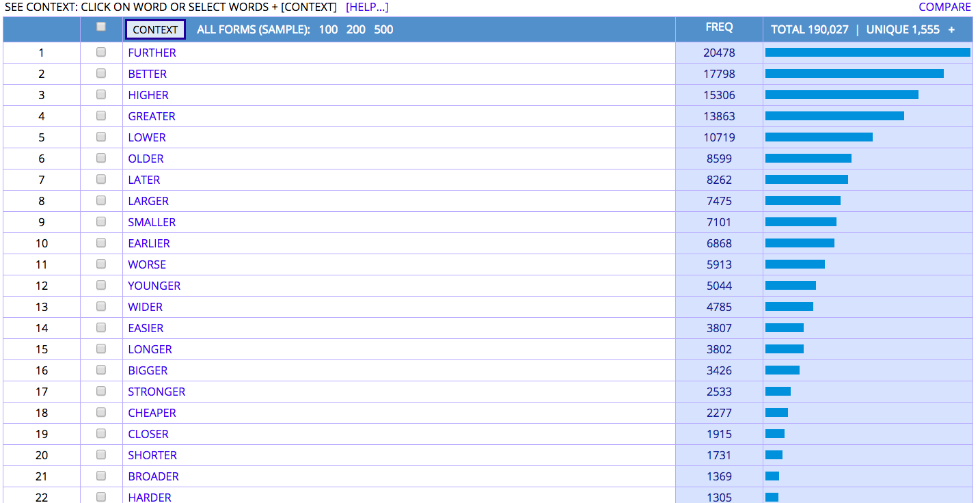Select the checkbox for GREATER
Screen dimensions: 980x503
(101, 115)
